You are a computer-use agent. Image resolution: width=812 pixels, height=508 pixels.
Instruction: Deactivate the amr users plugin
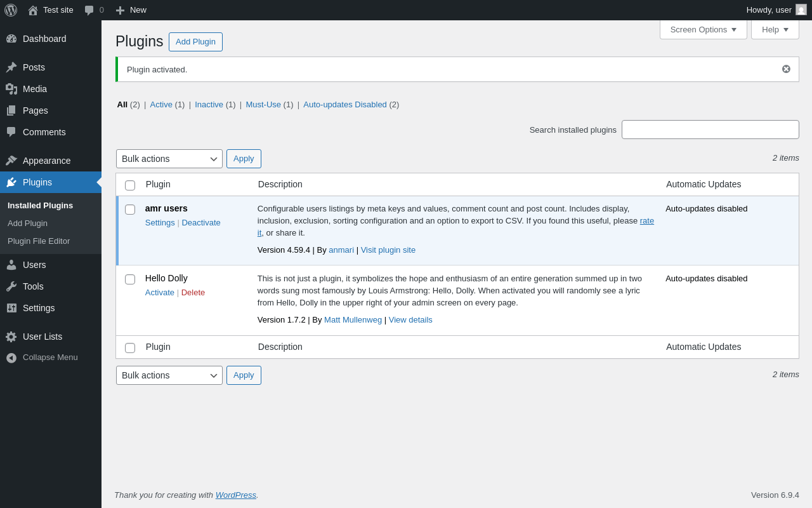(x=201, y=223)
